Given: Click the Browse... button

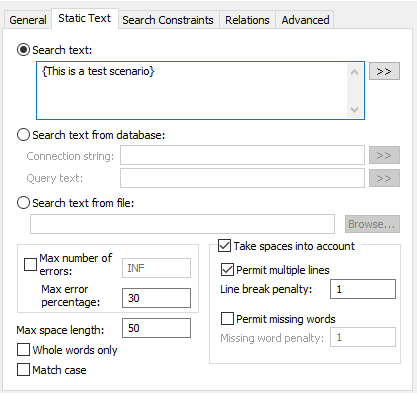Looking at the screenshot, I should click(x=372, y=224).
